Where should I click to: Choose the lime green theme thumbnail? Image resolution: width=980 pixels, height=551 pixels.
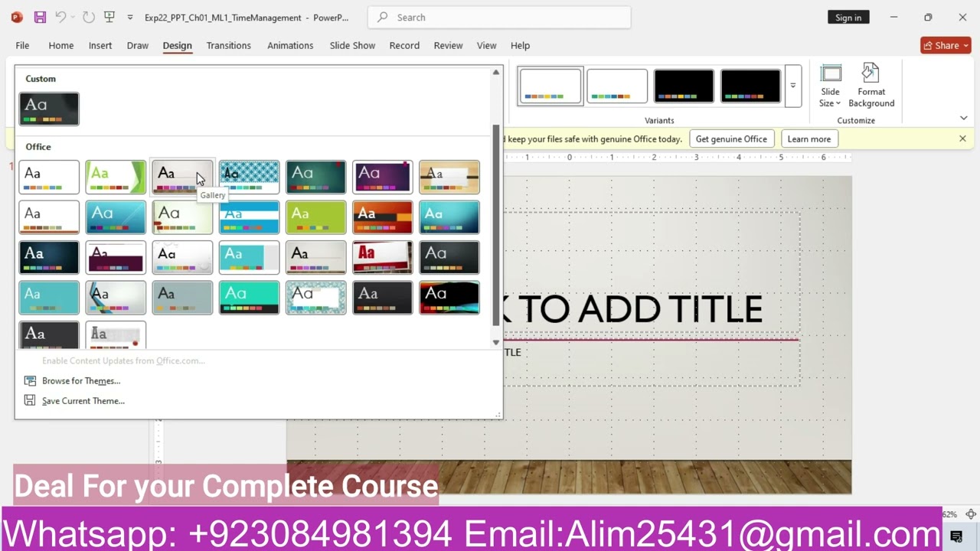[315, 217]
